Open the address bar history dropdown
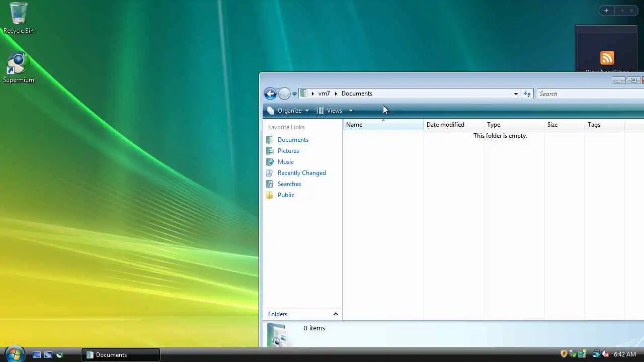The width and height of the screenshot is (644, 362). (x=516, y=94)
